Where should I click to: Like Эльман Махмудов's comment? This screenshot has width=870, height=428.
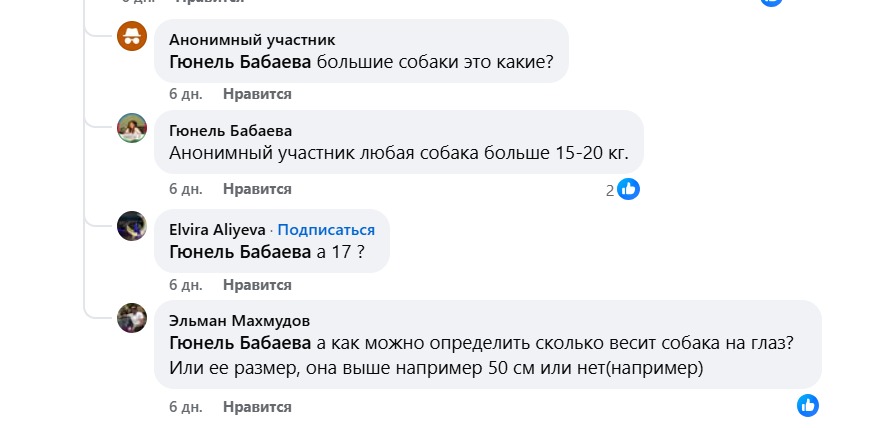[x=257, y=407]
